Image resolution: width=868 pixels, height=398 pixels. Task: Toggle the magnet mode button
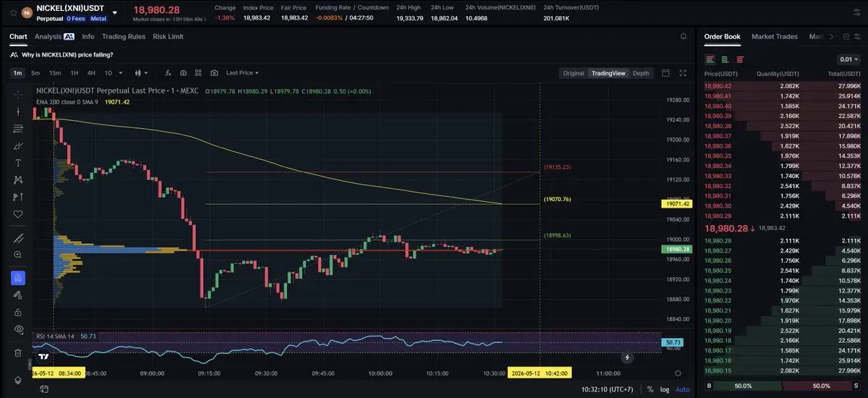(18, 278)
